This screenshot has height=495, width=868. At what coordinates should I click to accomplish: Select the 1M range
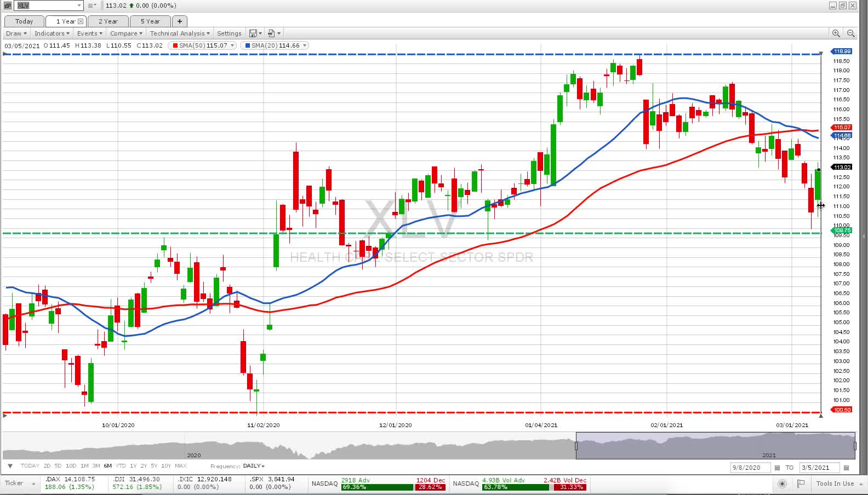[x=84, y=466]
